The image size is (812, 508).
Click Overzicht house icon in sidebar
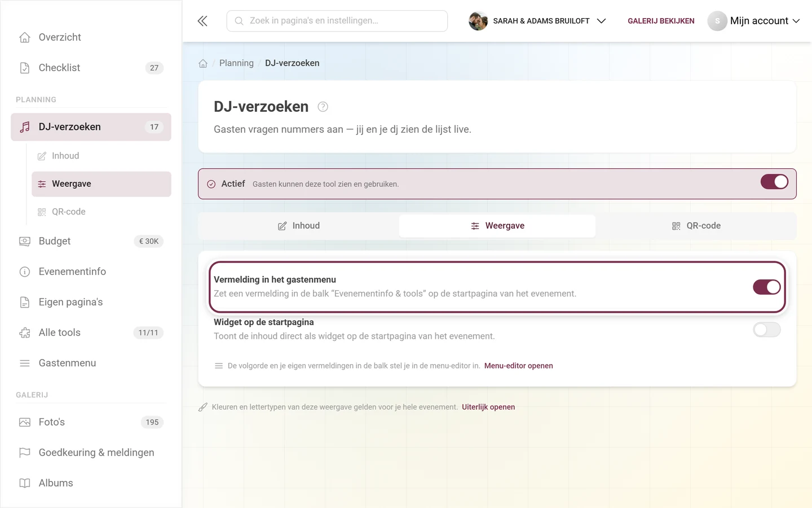point(25,37)
